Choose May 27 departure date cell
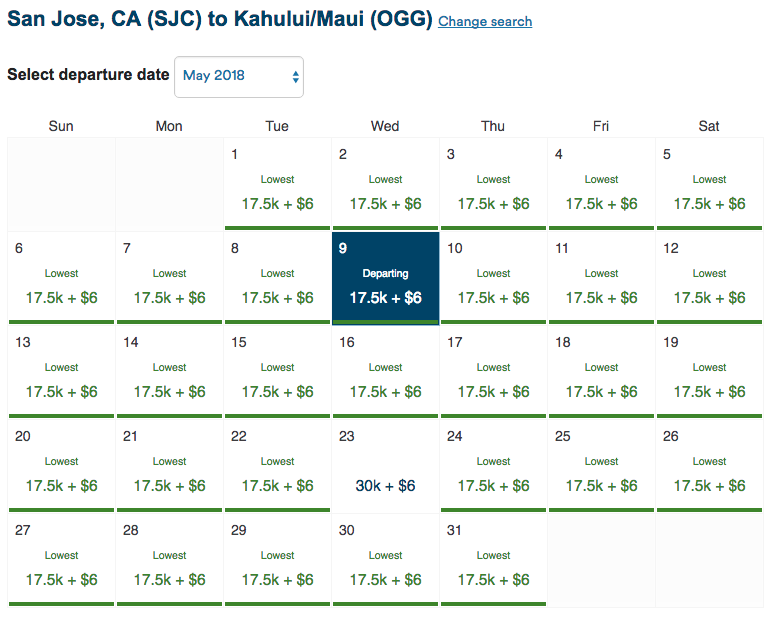Viewport: 776px width, 625px height. coord(61,566)
